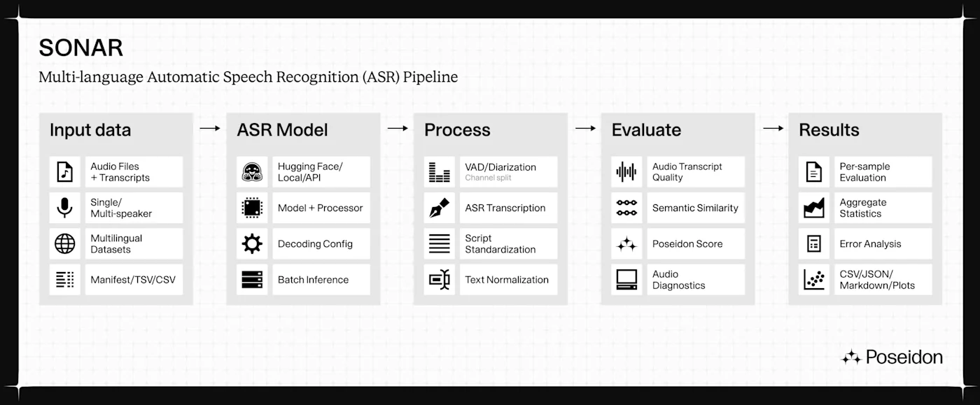The width and height of the screenshot is (980, 405).
Task: Select the Semantic Similarity label
Action: click(x=695, y=208)
